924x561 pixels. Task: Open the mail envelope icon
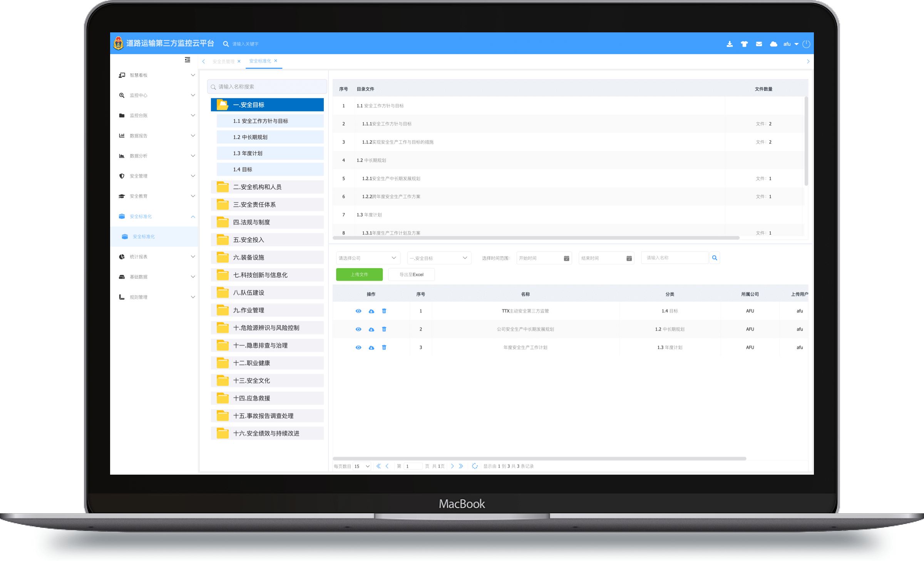pyautogui.click(x=759, y=44)
